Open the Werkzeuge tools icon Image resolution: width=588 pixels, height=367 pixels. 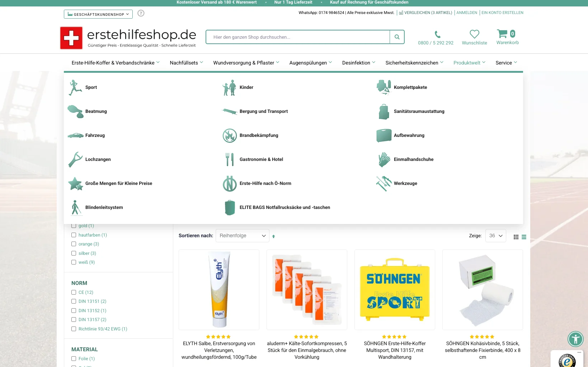[x=384, y=183]
